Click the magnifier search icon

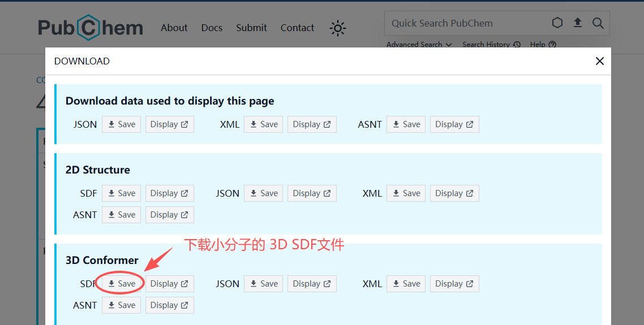coord(598,23)
